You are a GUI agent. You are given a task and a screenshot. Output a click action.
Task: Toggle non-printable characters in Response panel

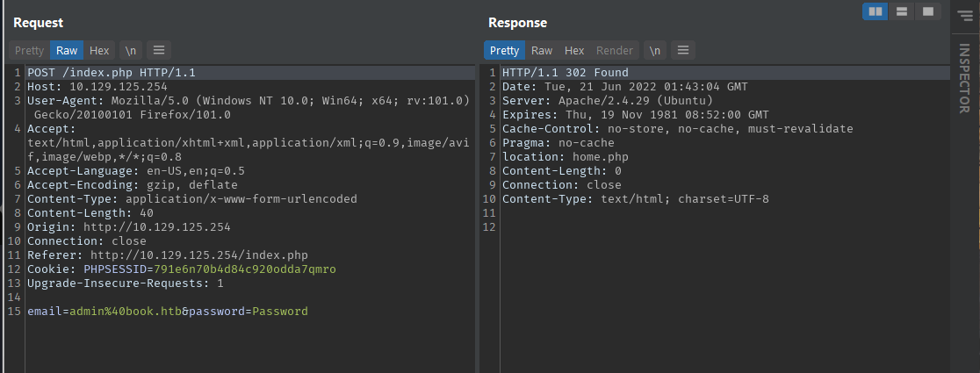(655, 51)
